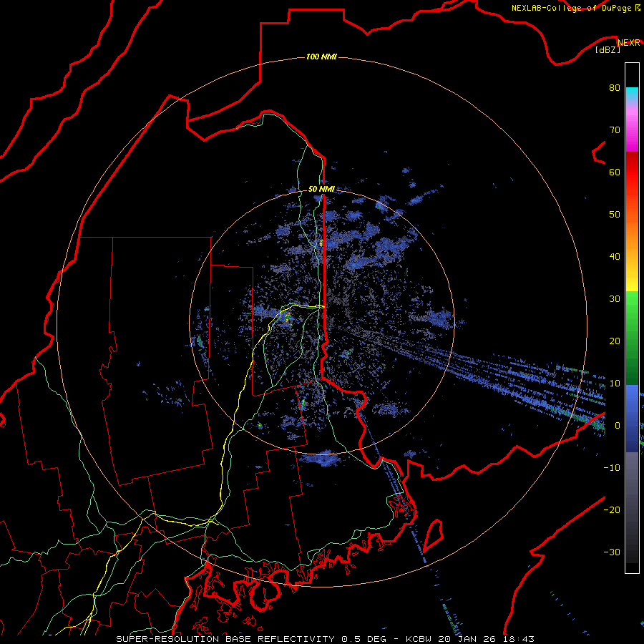Image resolution: width=644 pixels, height=644 pixels.
Task: Click the KCBW station identifier in caption
Action: coord(420,639)
